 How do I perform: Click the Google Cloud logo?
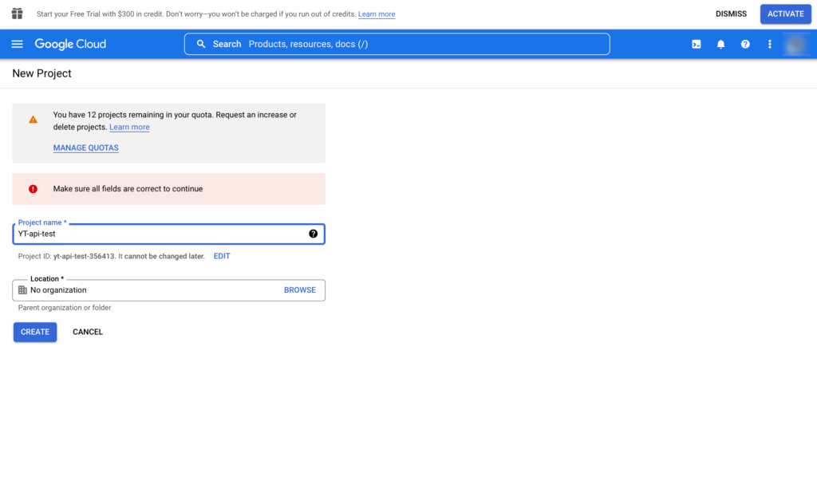[x=70, y=44]
